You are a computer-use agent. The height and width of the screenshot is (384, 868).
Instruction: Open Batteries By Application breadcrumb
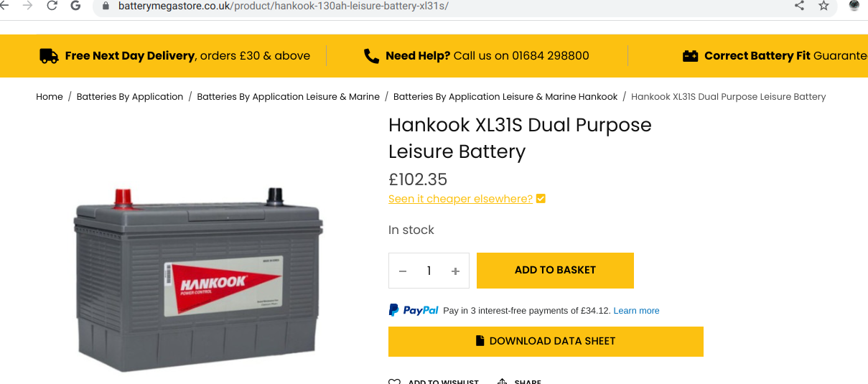(130, 96)
